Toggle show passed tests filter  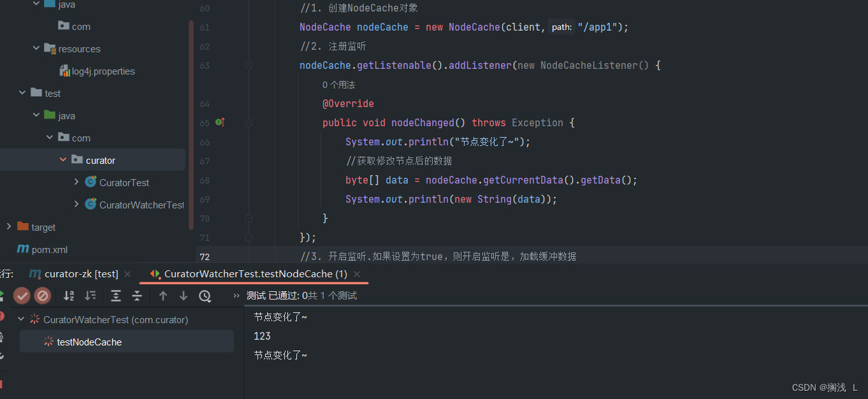click(x=22, y=296)
